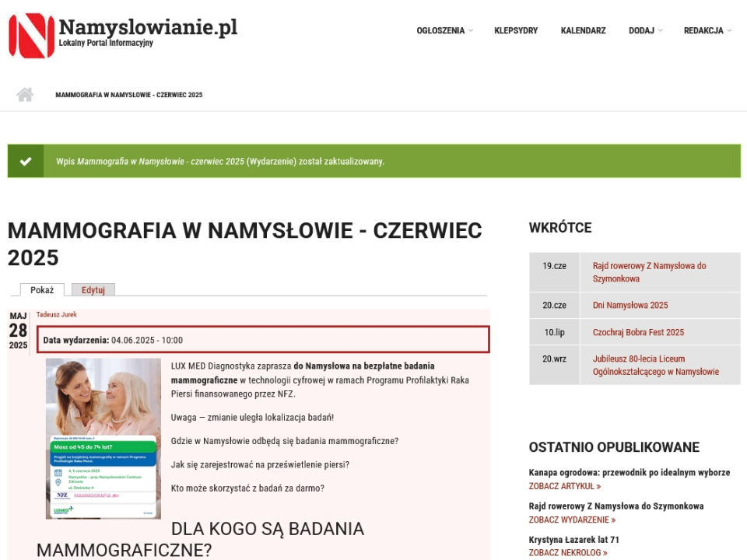Expand the Redakcja dropdown menu
747x560 pixels.
(707, 31)
